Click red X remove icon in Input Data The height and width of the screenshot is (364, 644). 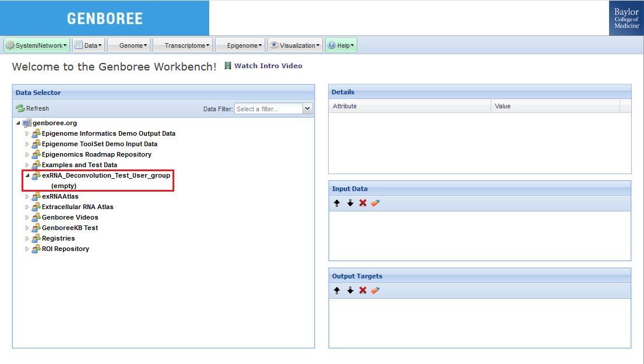click(x=363, y=203)
